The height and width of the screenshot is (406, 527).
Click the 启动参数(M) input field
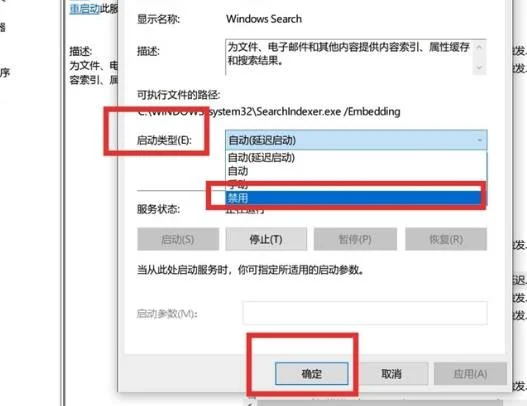[x=365, y=313]
